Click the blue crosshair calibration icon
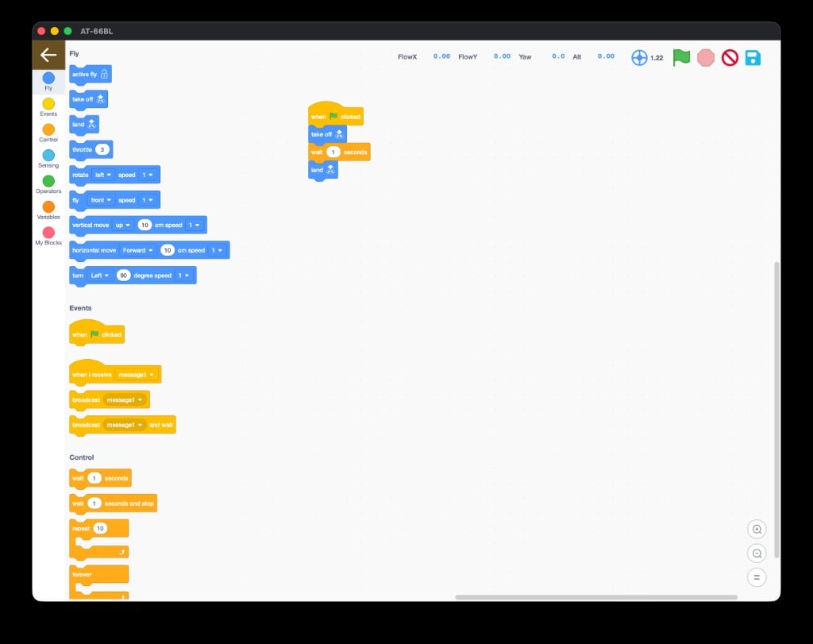 [x=639, y=57]
